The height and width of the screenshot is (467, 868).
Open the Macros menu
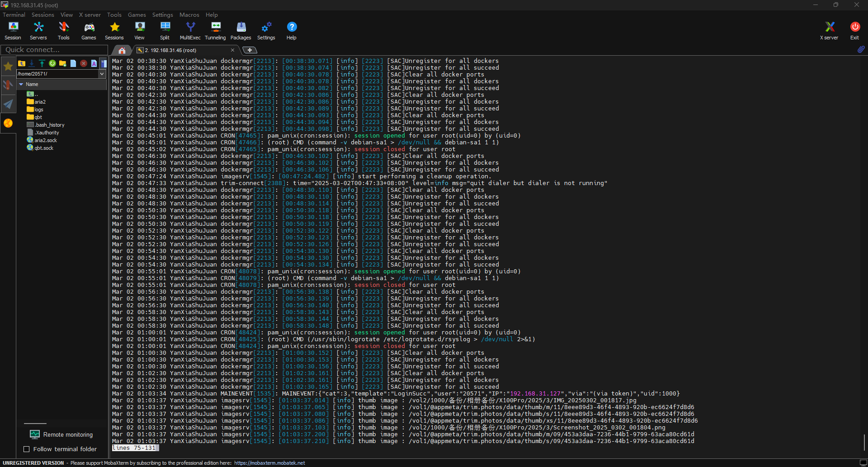(189, 14)
